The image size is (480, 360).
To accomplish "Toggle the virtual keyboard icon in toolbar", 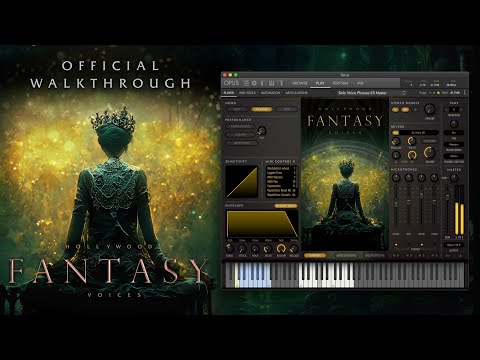I will [x=272, y=83].
